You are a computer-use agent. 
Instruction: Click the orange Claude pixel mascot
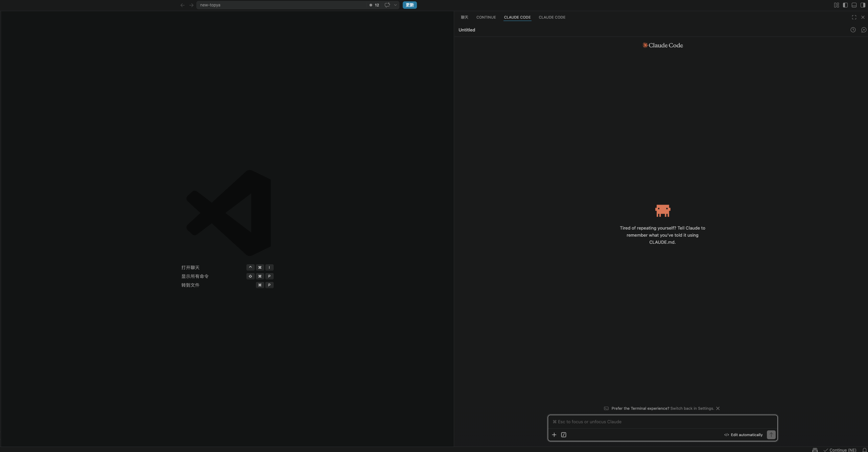[663, 211]
